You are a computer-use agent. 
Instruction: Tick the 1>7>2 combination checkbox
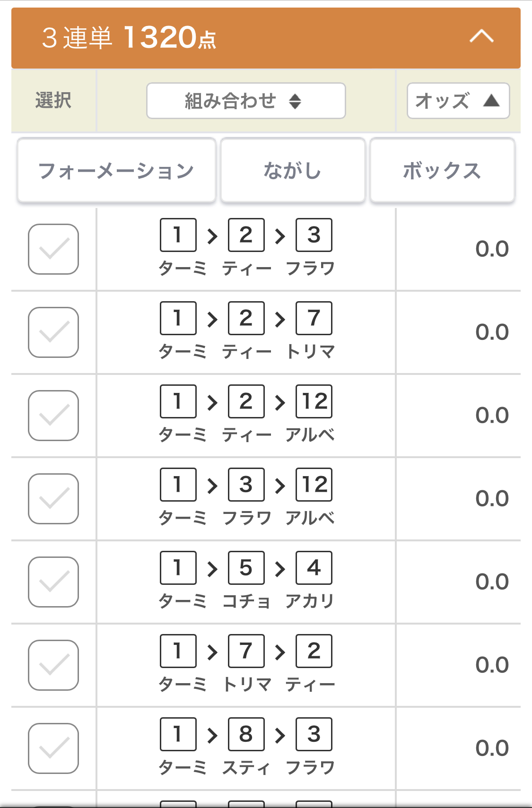click(x=53, y=665)
